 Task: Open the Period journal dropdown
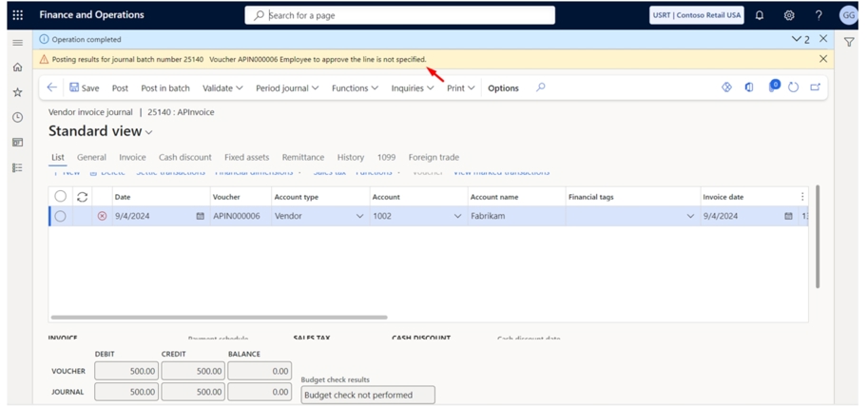(287, 88)
